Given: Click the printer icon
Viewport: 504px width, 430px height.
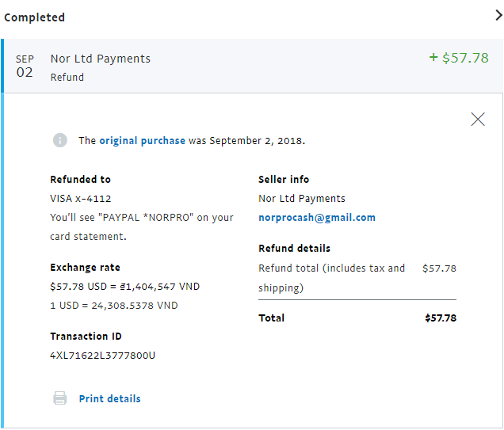Looking at the screenshot, I should [x=60, y=398].
